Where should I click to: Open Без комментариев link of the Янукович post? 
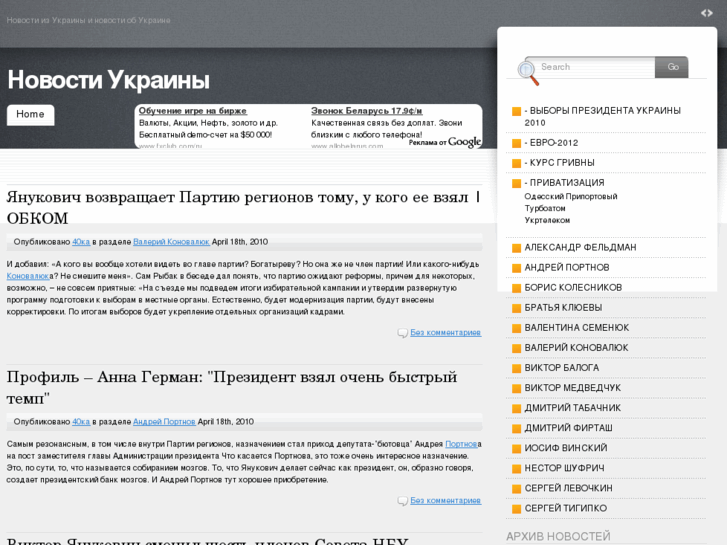coord(446,333)
